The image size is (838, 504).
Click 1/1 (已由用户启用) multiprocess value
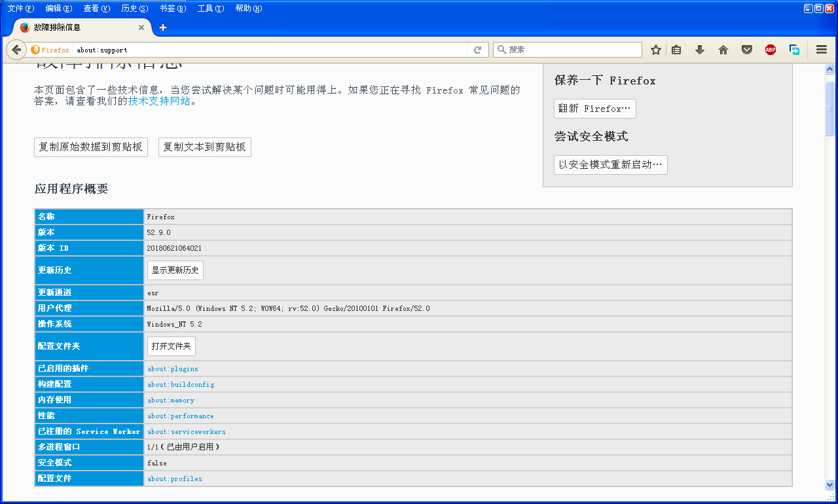183,448
